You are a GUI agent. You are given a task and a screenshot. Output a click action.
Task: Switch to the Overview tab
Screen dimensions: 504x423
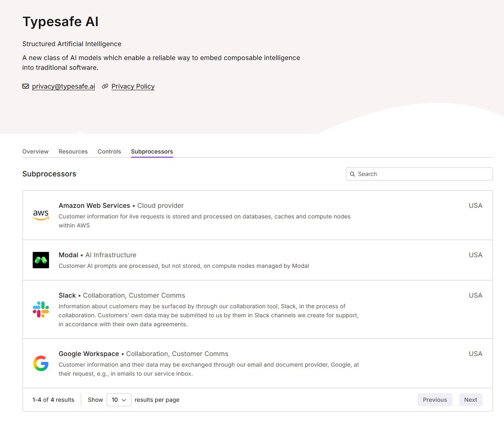pyautogui.click(x=36, y=151)
